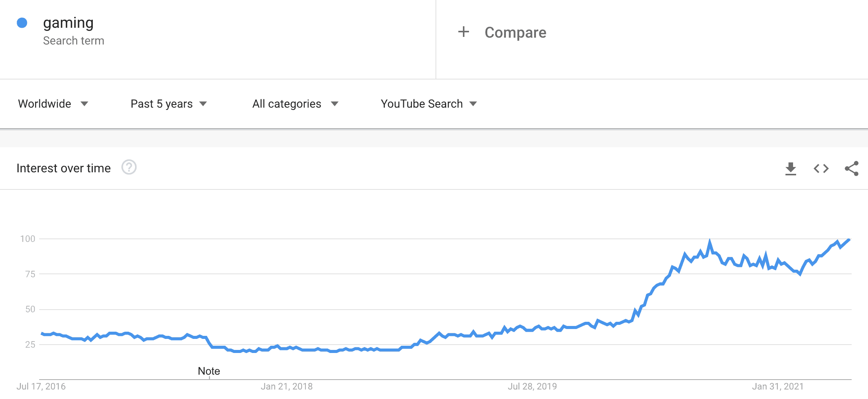868x399 pixels.
Task: Open the embed code icon
Action: point(821,169)
